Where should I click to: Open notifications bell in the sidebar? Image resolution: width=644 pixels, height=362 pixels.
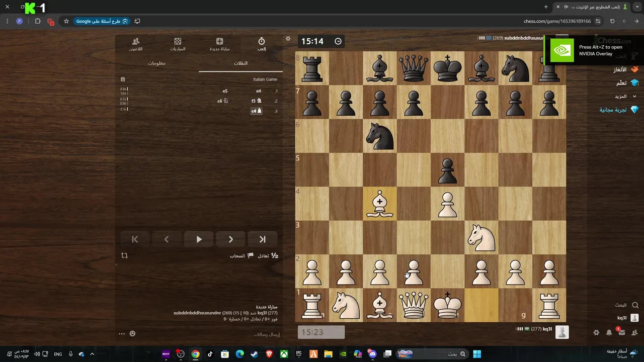coord(609,333)
